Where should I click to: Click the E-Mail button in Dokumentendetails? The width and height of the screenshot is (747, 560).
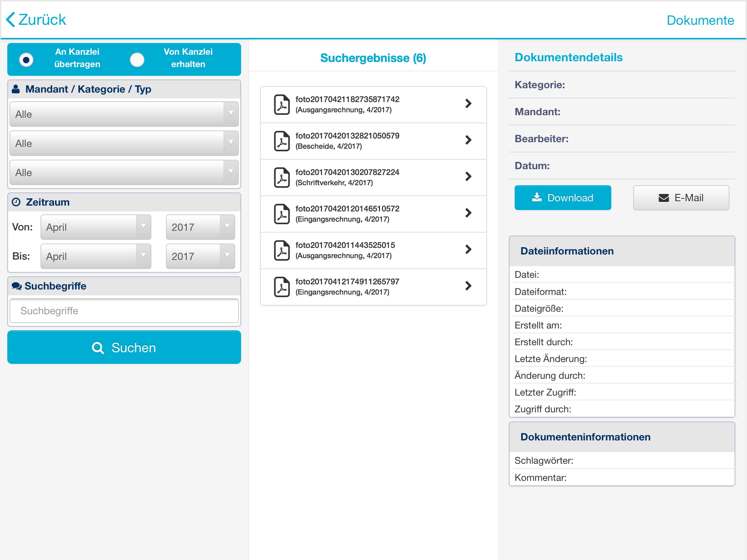coord(682,197)
